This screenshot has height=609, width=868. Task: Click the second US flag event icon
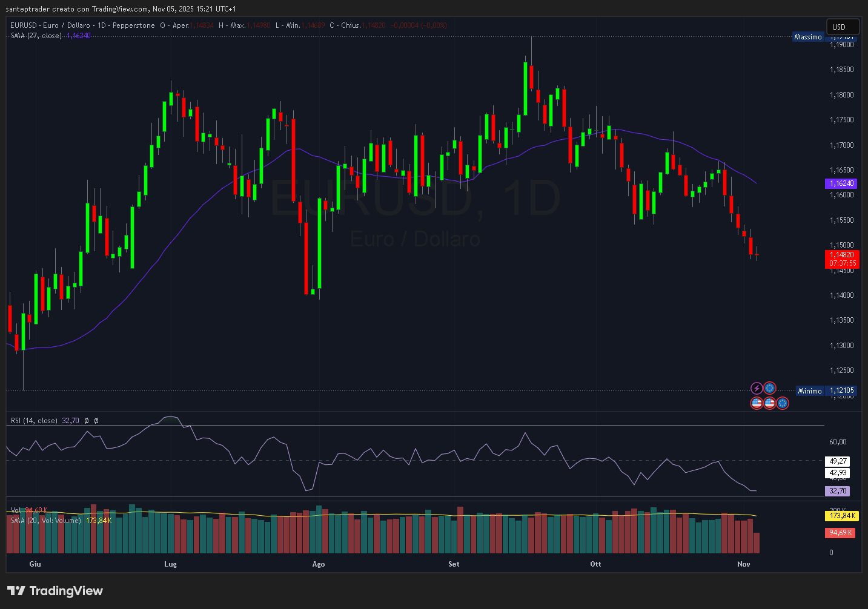coord(769,403)
